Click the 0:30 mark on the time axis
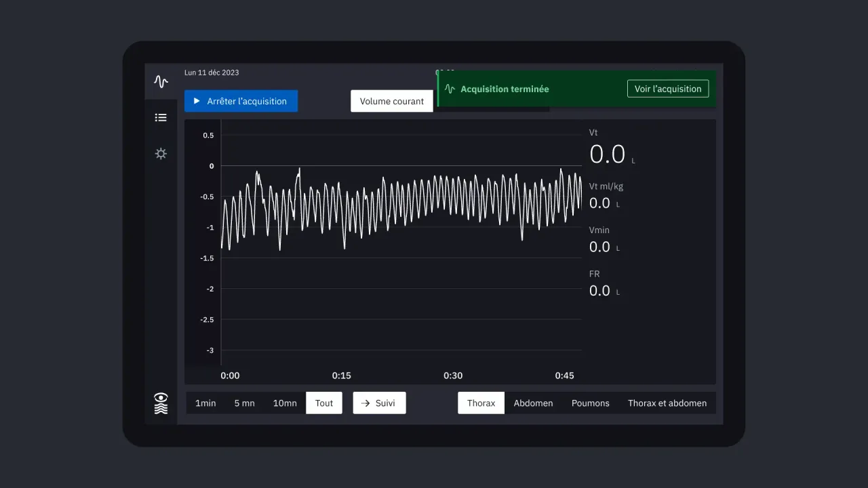Screen dimensions: 868x488 (x=453, y=375)
